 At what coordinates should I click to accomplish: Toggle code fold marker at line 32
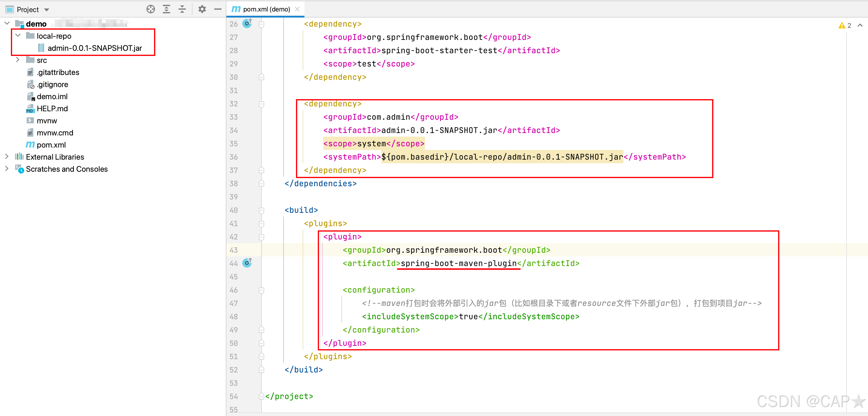tap(261, 104)
